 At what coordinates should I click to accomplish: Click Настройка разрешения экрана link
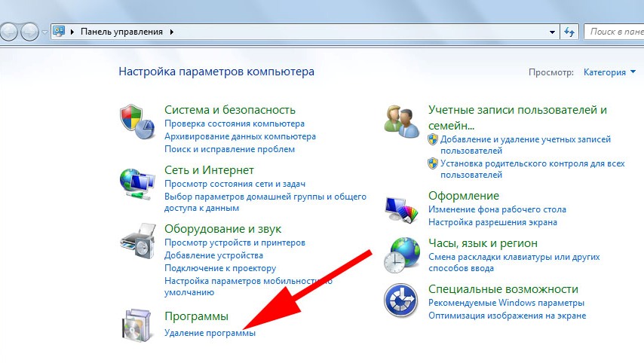pos(492,222)
